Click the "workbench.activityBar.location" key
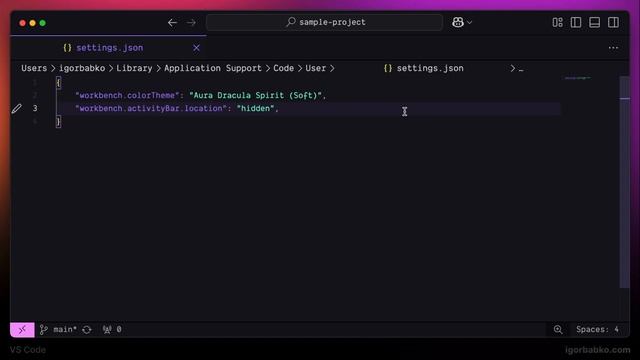 click(x=151, y=108)
